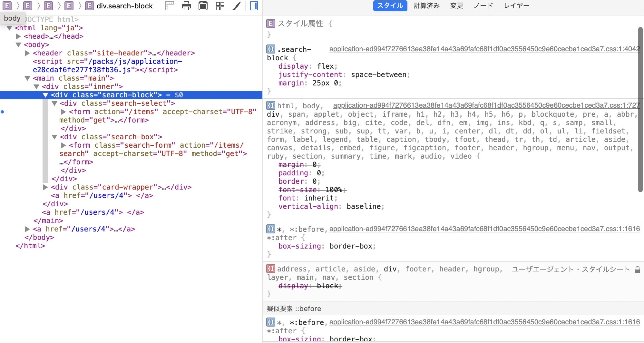Click the ユーザエージェント・スタイルシート label
This screenshot has height=343, width=644.
pyautogui.click(x=571, y=269)
